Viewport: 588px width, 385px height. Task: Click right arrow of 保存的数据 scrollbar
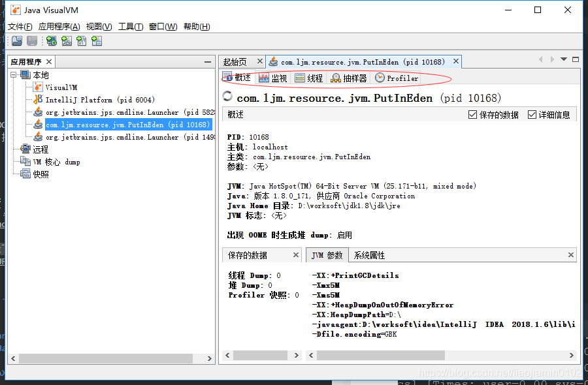[296, 355]
